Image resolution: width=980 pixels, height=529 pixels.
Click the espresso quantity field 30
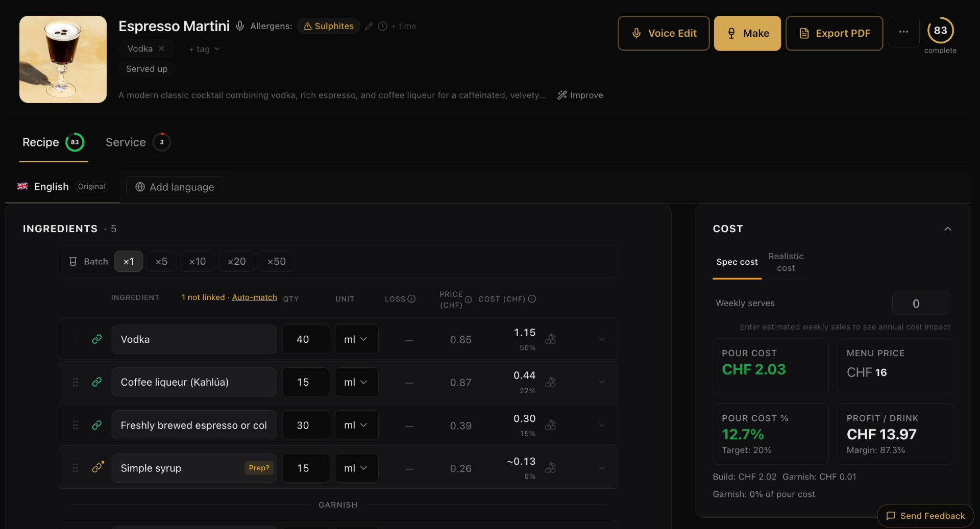[x=306, y=425]
